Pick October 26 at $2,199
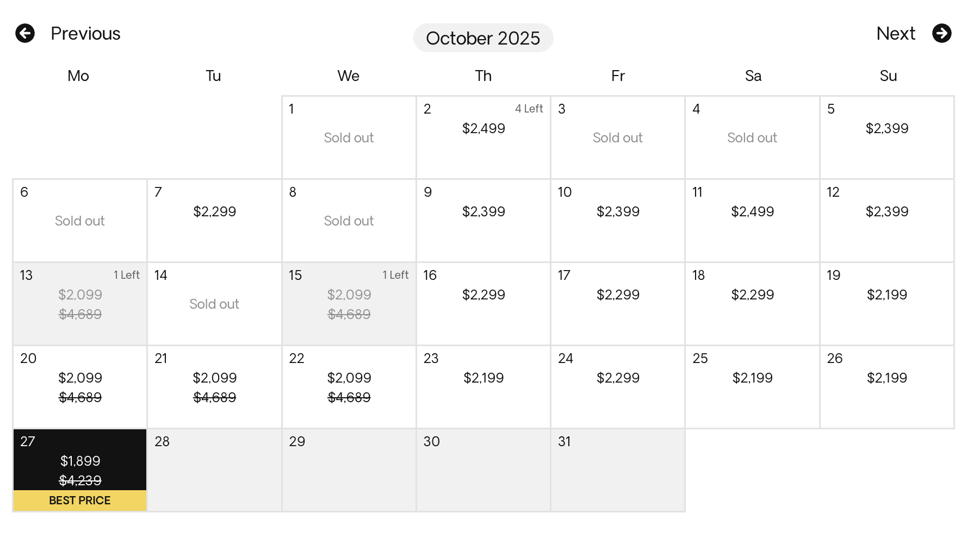This screenshot has height=538, width=980. tap(886, 386)
